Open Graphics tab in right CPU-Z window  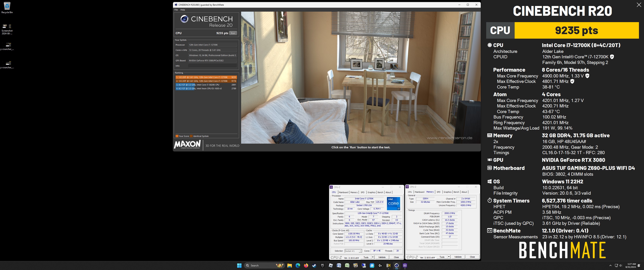pyautogui.click(x=447, y=192)
